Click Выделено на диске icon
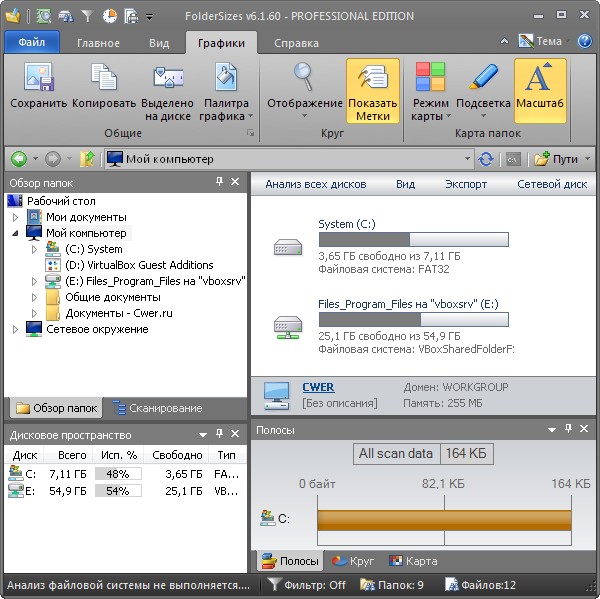600x599 pixels. click(168, 92)
